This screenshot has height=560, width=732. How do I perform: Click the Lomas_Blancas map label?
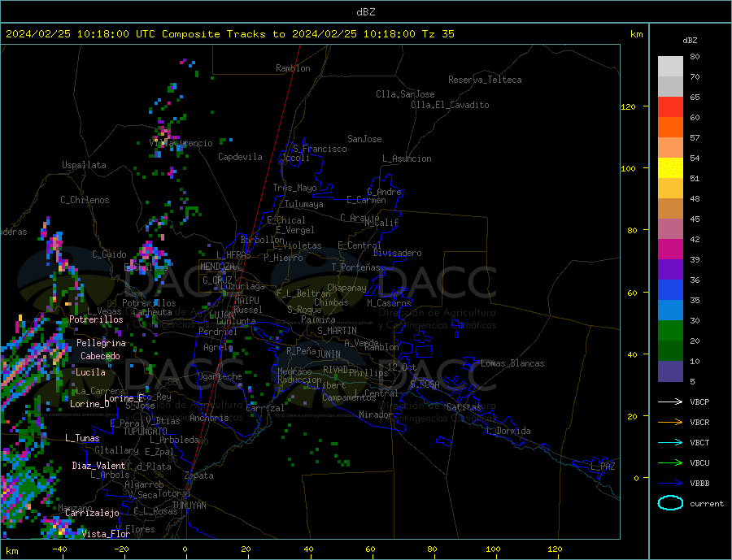512,363
